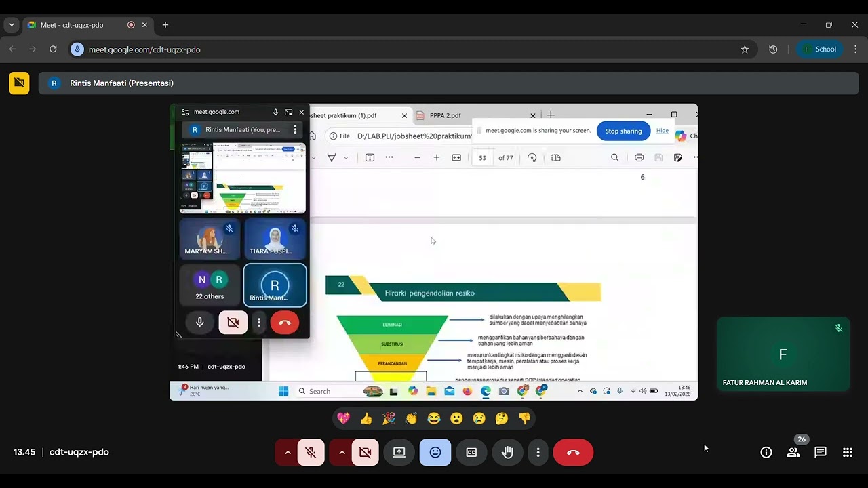Click the PDF page number field 53
The image size is (868, 488).
click(x=482, y=157)
